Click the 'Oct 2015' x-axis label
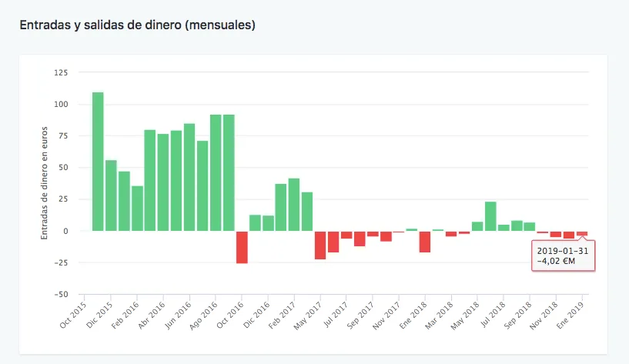 point(74,316)
